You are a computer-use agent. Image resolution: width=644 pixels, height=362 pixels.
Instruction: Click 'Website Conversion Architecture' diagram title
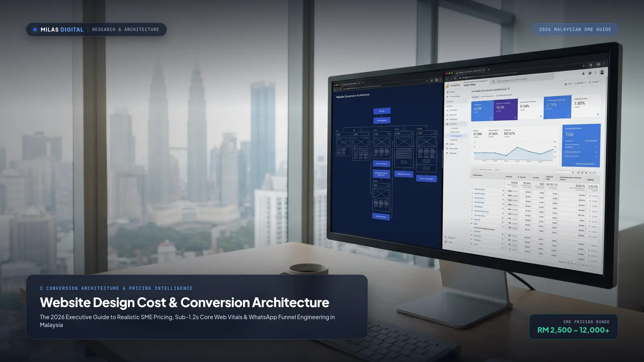353,96
